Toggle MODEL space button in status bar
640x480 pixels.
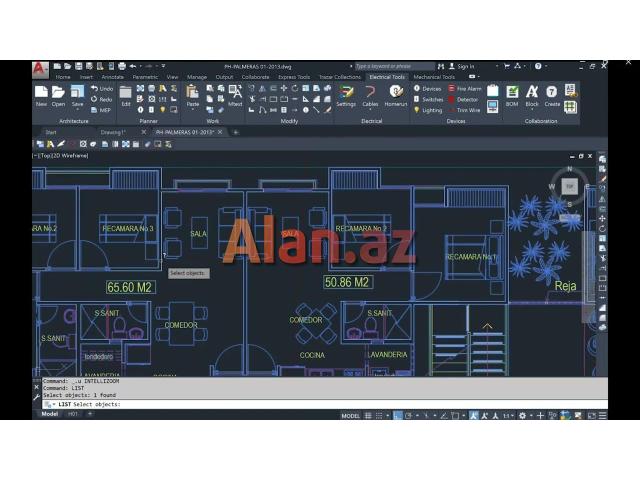(x=350, y=416)
